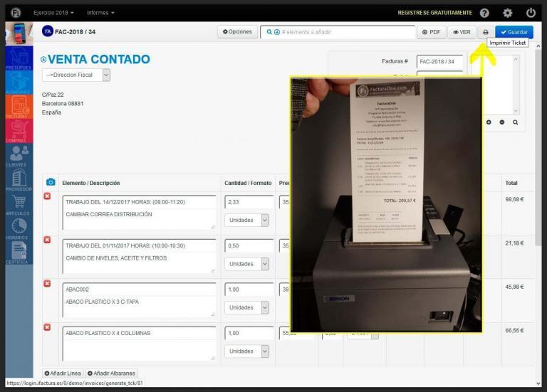Click the TRABAJO DEL 01/11/2017 field
Image resolution: width=547 pixels, height=392 pixels.
[139, 245]
